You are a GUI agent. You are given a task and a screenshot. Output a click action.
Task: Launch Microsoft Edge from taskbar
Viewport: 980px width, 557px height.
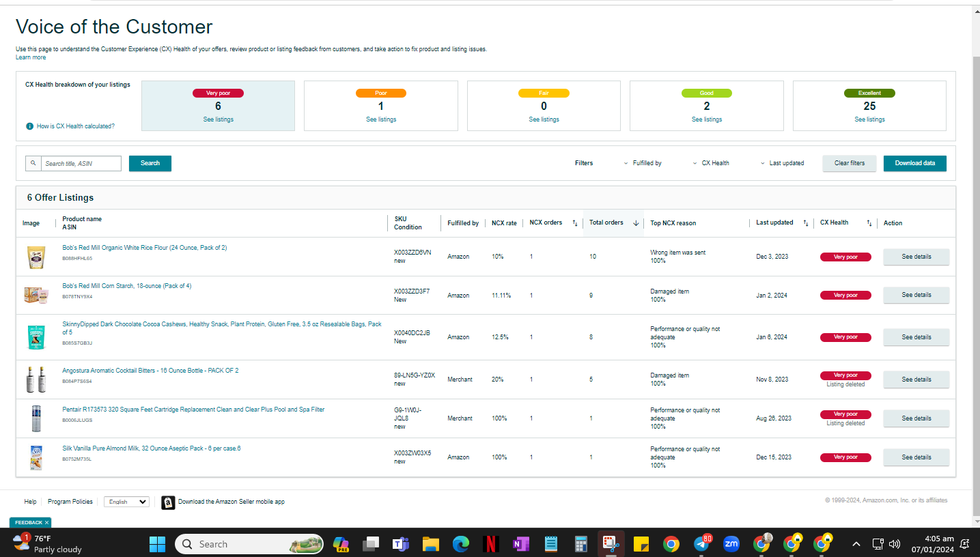461,544
